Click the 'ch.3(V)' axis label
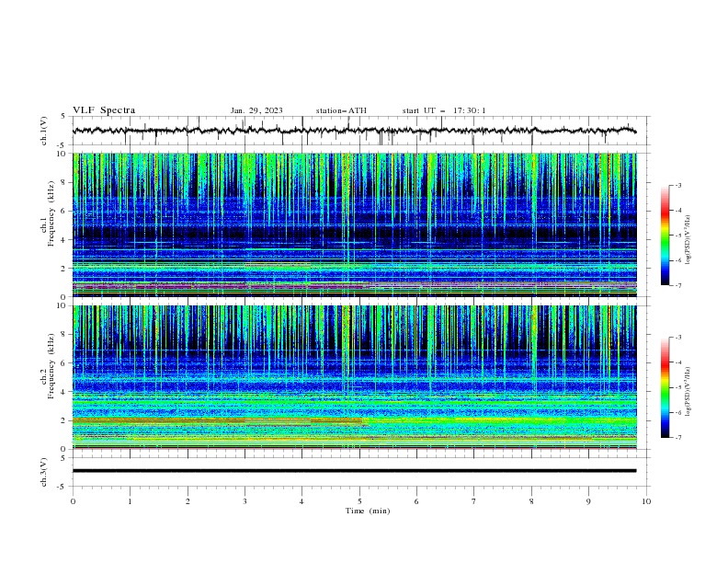 point(44,472)
